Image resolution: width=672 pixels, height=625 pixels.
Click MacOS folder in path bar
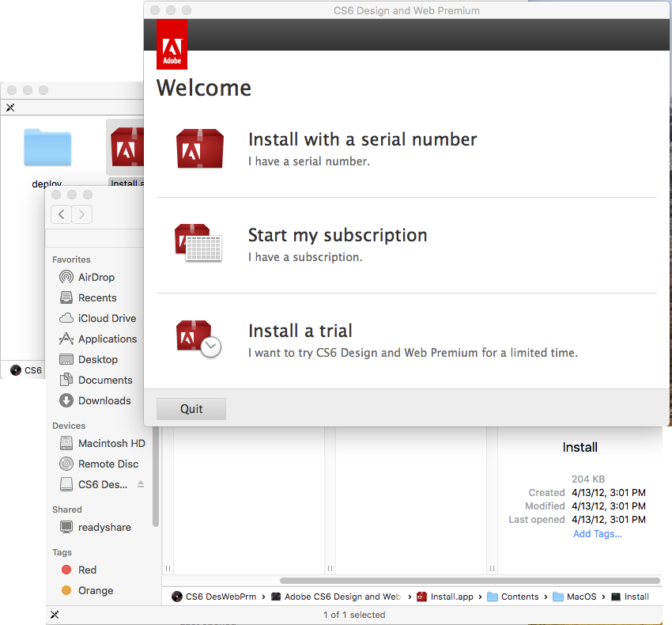[x=575, y=597]
